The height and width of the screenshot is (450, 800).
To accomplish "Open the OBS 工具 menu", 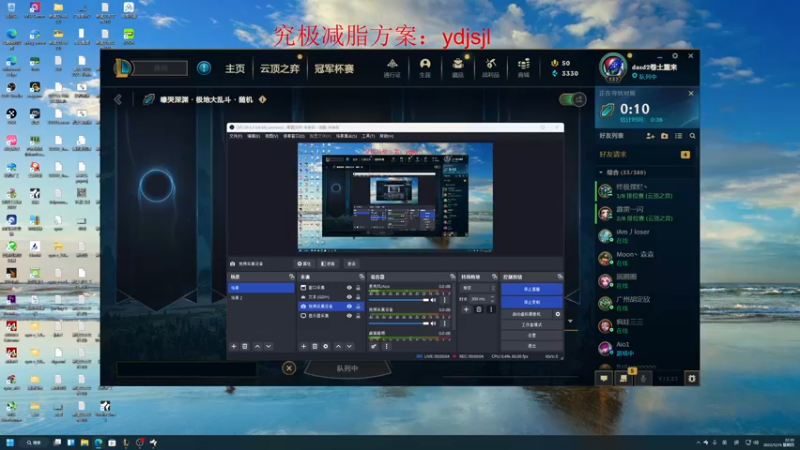I will [368, 136].
